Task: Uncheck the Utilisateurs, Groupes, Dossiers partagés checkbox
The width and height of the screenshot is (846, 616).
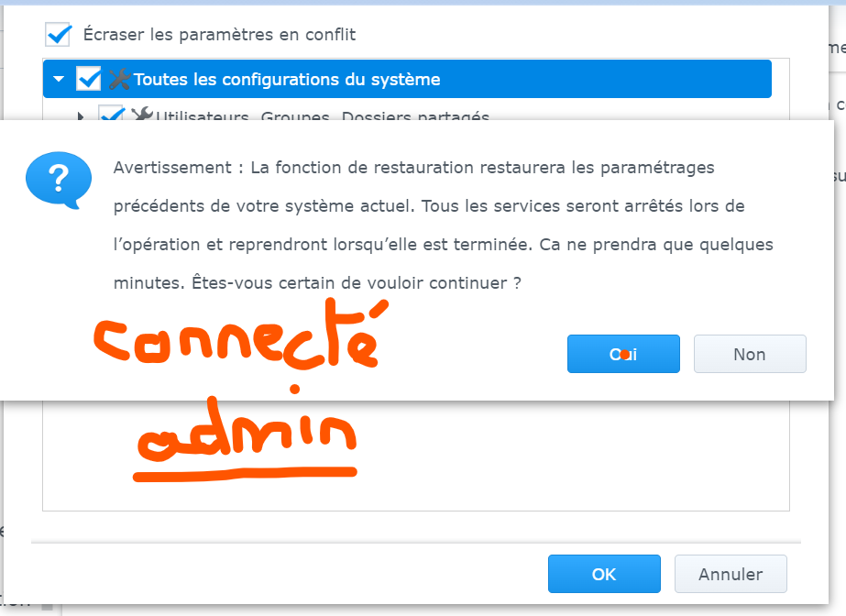Action: [x=111, y=115]
